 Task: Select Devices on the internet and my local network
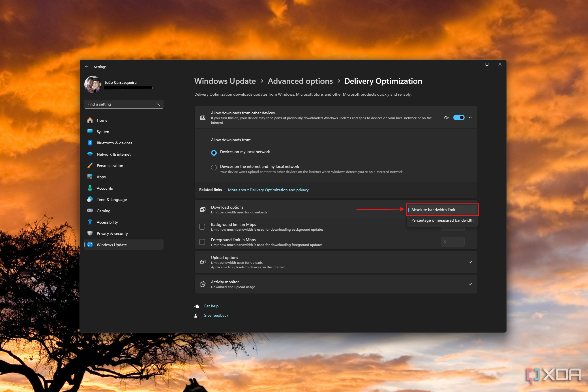(x=214, y=167)
